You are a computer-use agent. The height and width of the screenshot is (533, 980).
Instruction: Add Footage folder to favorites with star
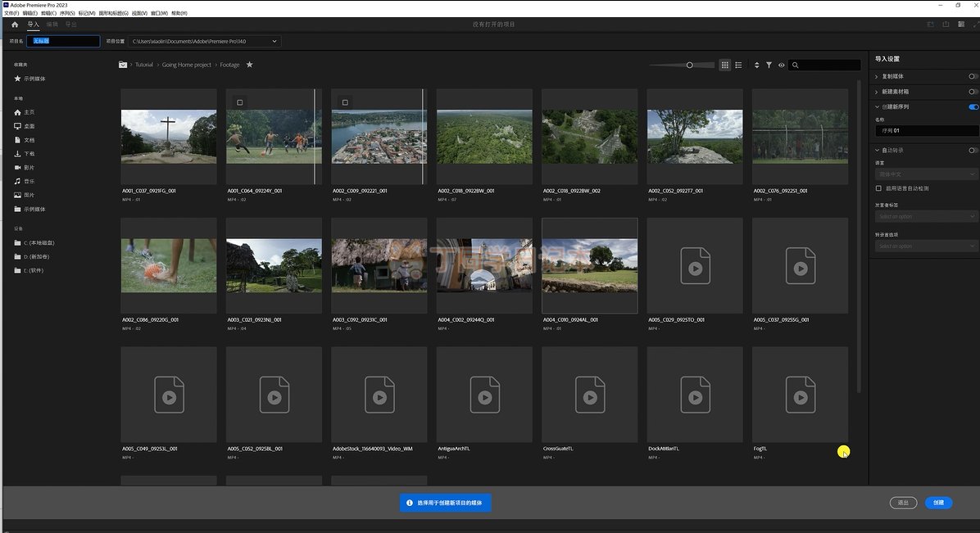[250, 65]
